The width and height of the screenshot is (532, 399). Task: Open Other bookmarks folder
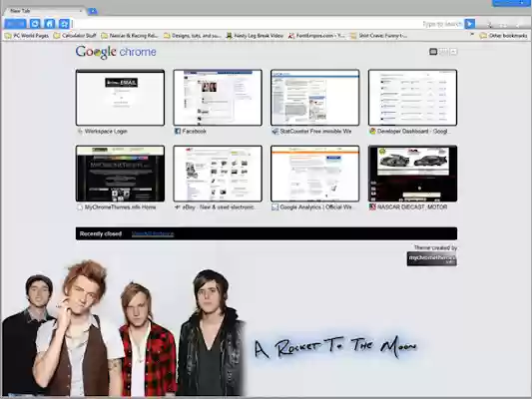503,36
